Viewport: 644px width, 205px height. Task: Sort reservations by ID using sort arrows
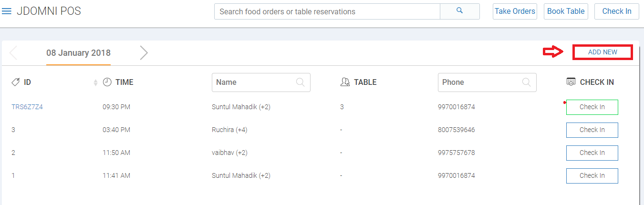point(95,82)
